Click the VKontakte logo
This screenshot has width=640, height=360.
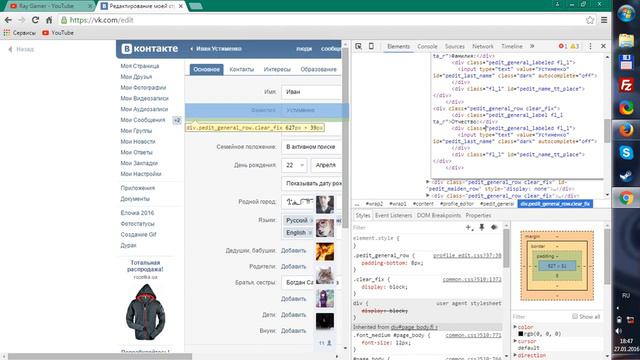coord(150,49)
